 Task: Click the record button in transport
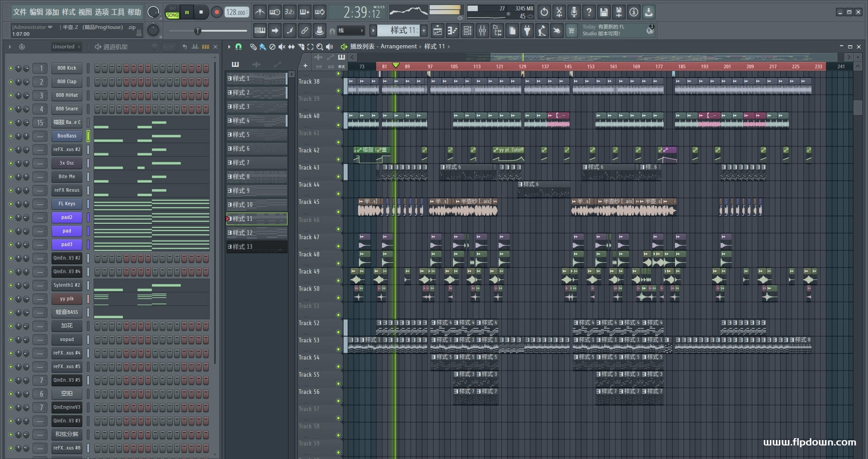point(217,12)
